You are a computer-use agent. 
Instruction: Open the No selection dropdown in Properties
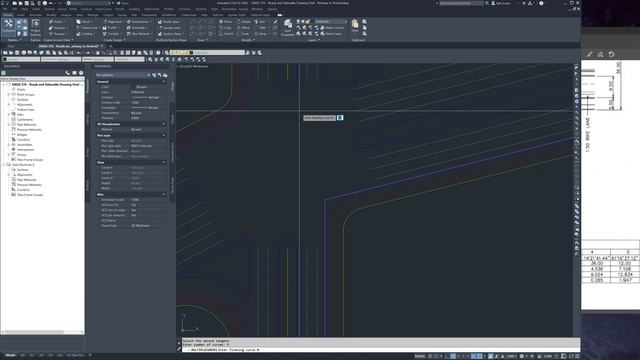pos(122,75)
